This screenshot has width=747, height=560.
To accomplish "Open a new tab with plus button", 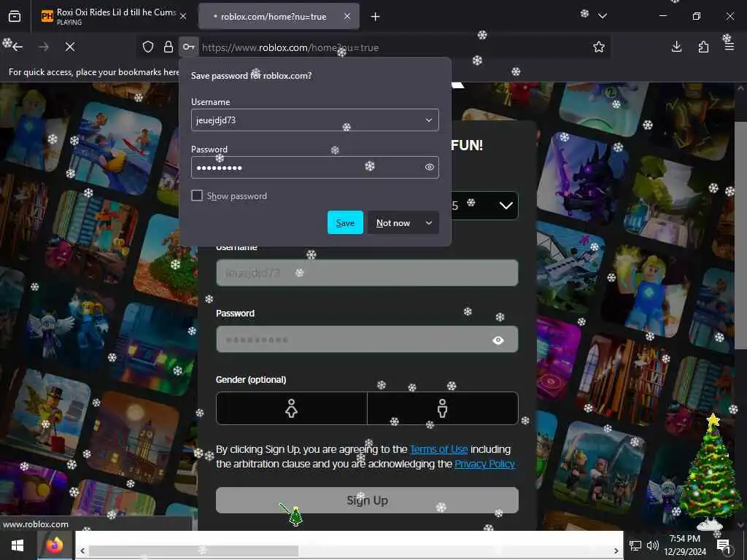I will coord(376,17).
